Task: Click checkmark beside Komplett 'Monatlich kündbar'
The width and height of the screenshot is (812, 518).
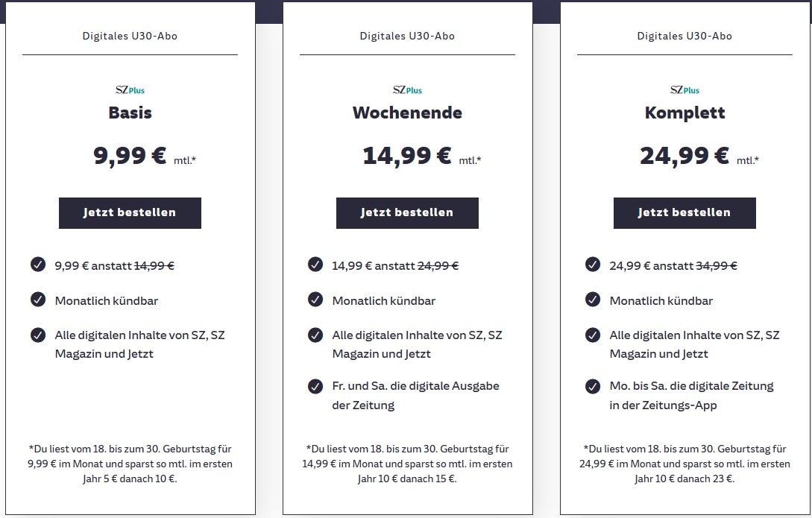Action: click(x=593, y=300)
